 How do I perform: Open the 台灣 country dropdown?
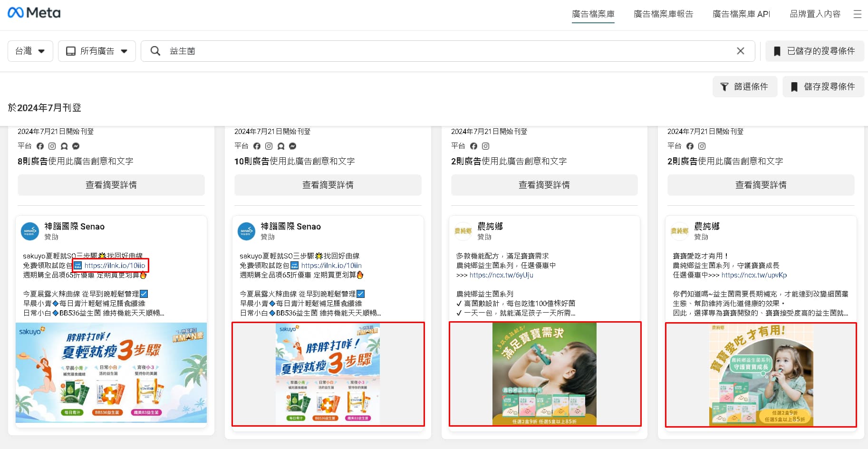tap(30, 51)
